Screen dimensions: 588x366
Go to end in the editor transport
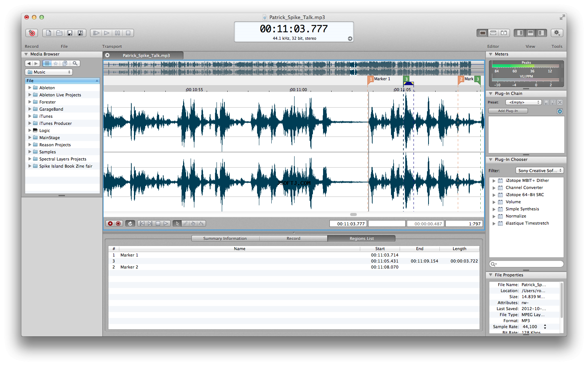click(150, 223)
